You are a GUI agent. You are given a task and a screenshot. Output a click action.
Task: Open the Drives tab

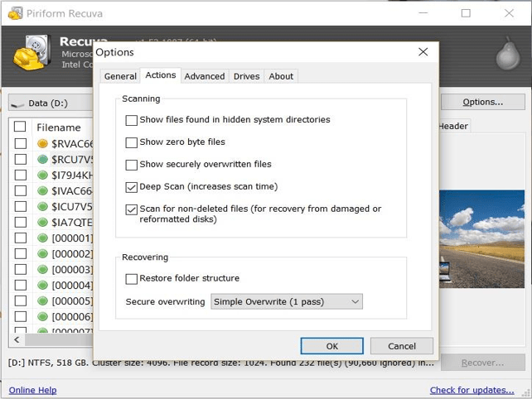(x=246, y=76)
